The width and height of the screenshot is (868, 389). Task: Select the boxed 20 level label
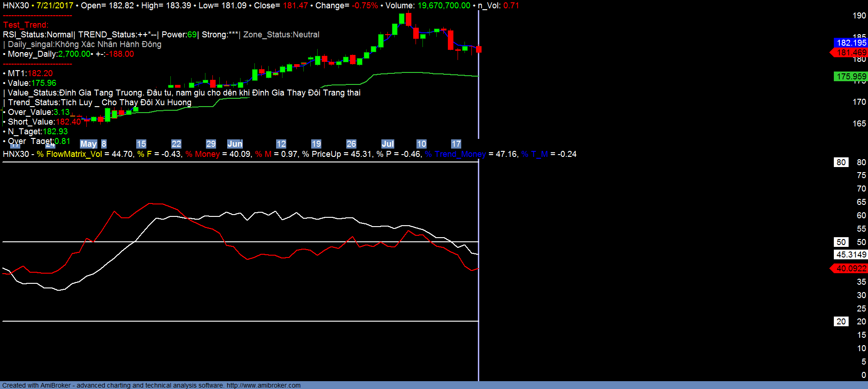(x=841, y=322)
